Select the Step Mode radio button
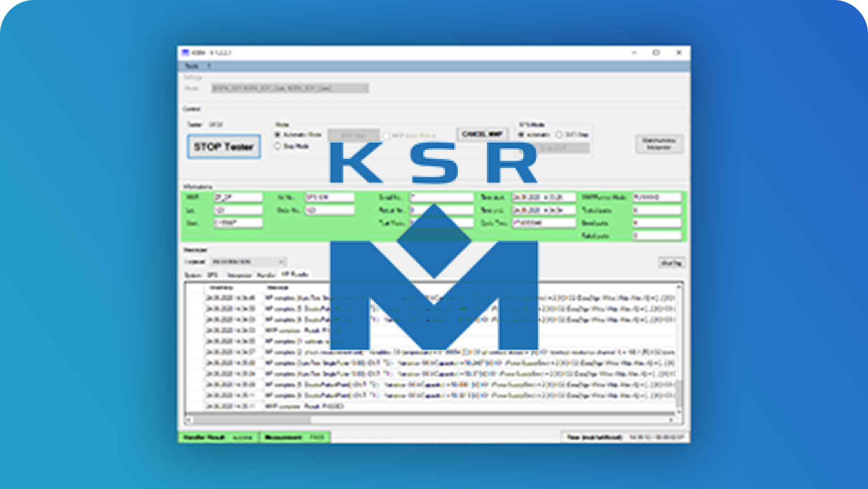The image size is (868, 489). point(277,146)
